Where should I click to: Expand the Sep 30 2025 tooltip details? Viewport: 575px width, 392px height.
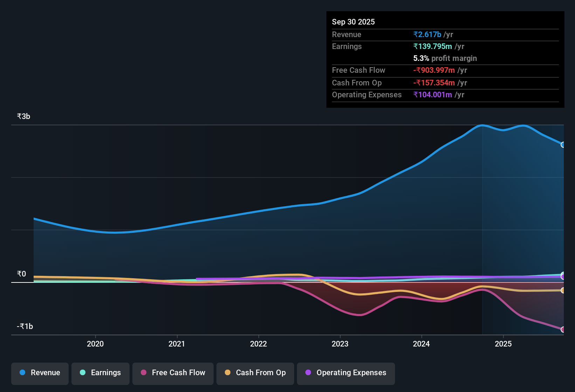(353, 22)
